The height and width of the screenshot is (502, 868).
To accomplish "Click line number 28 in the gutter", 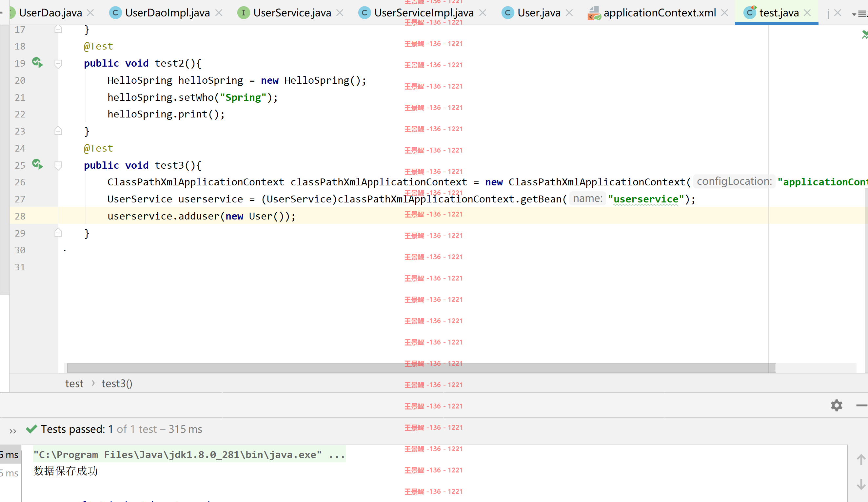I will pyautogui.click(x=20, y=216).
